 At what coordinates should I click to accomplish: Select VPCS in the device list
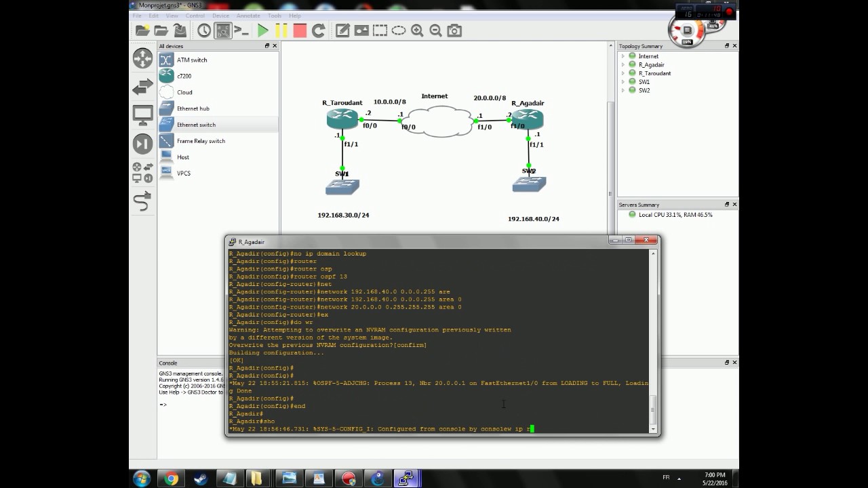point(218,174)
